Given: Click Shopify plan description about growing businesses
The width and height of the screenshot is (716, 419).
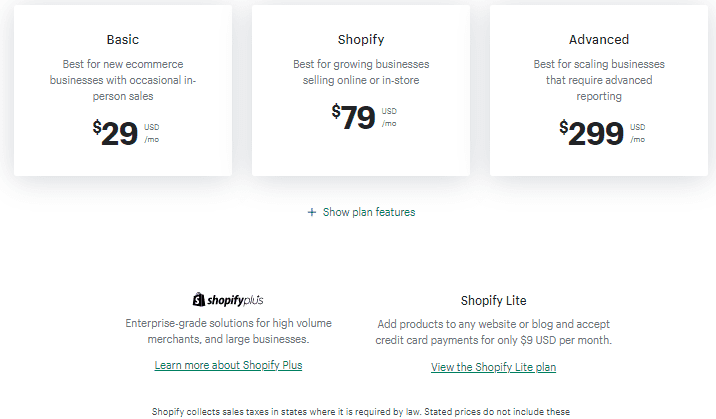Looking at the screenshot, I should pyautogui.click(x=361, y=72).
